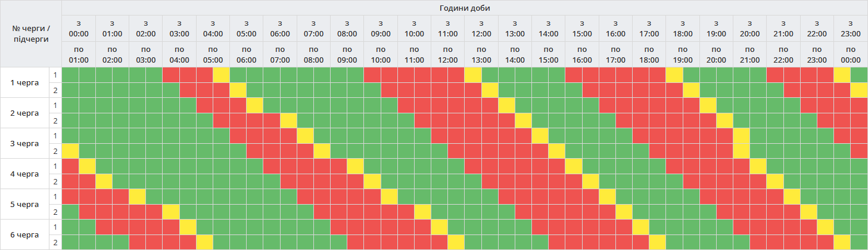Select the "2 черга" row label
The width and height of the screenshot is (868, 250).
tap(25, 113)
